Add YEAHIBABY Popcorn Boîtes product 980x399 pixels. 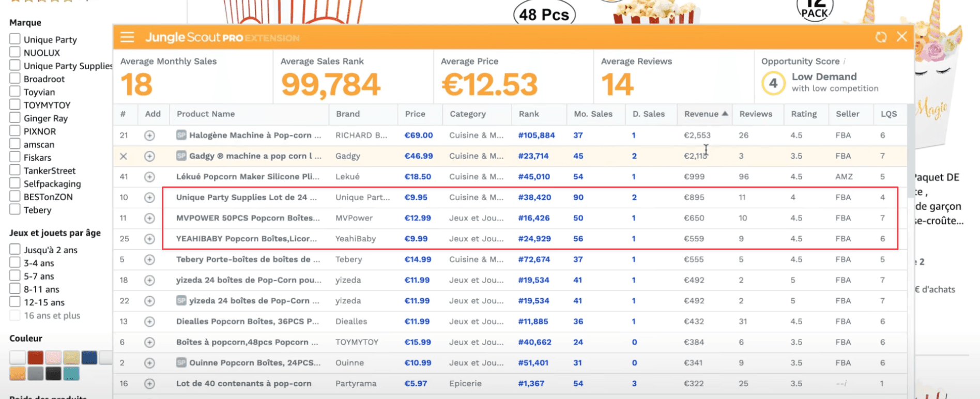pos(149,239)
